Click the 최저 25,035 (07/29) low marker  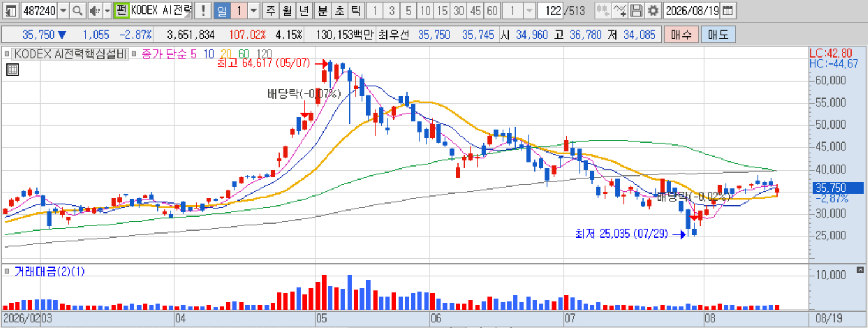(621, 234)
